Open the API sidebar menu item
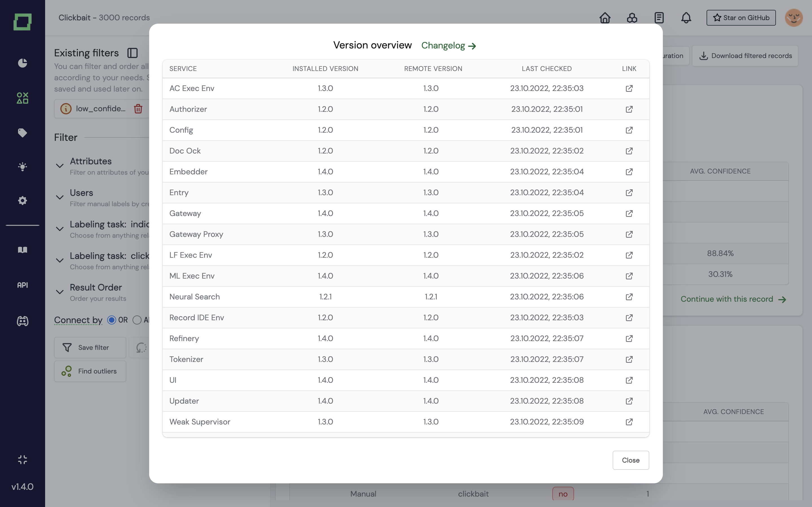Screen dimensions: 812x507 [23, 285]
